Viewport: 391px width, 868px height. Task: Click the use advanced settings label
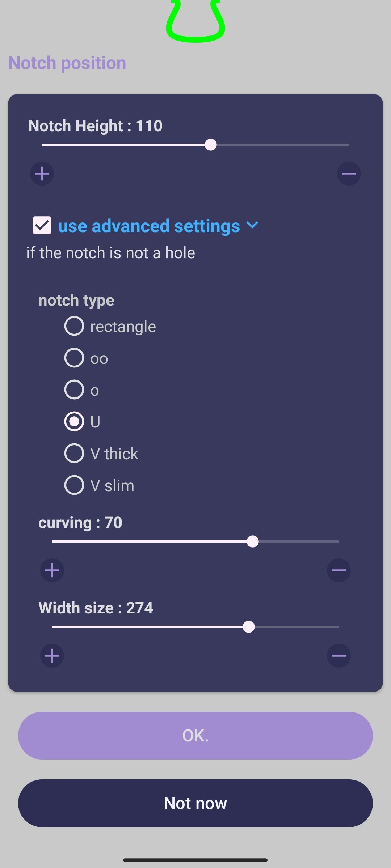coord(149,226)
